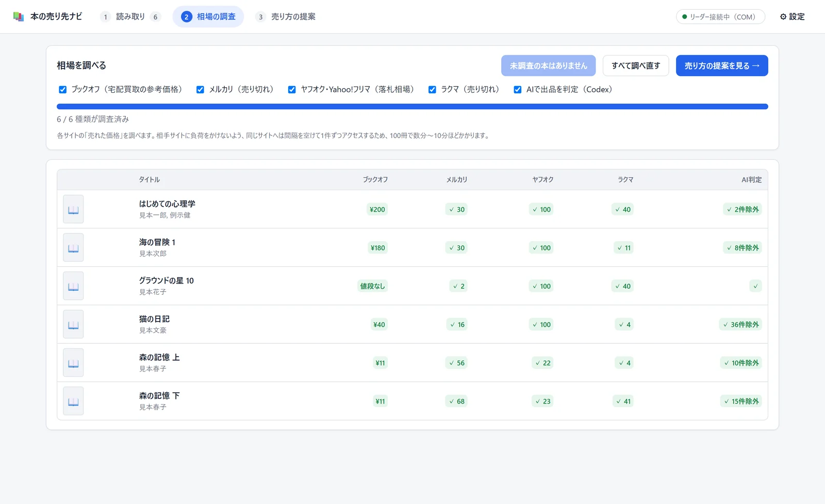Go to step 1 読み取り tab
The width and height of the screenshot is (825, 504).
click(x=130, y=16)
